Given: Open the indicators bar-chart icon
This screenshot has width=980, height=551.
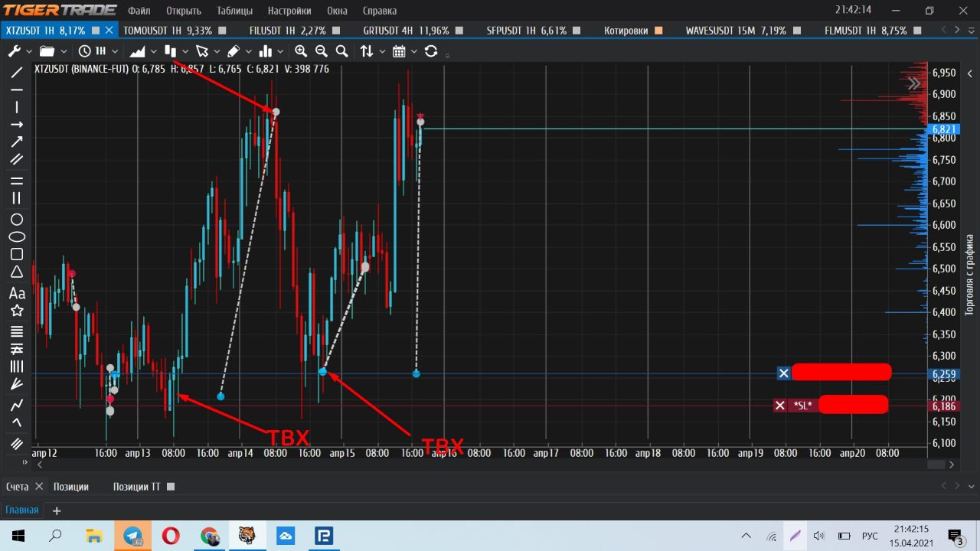Looking at the screenshot, I should click(x=266, y=51).
